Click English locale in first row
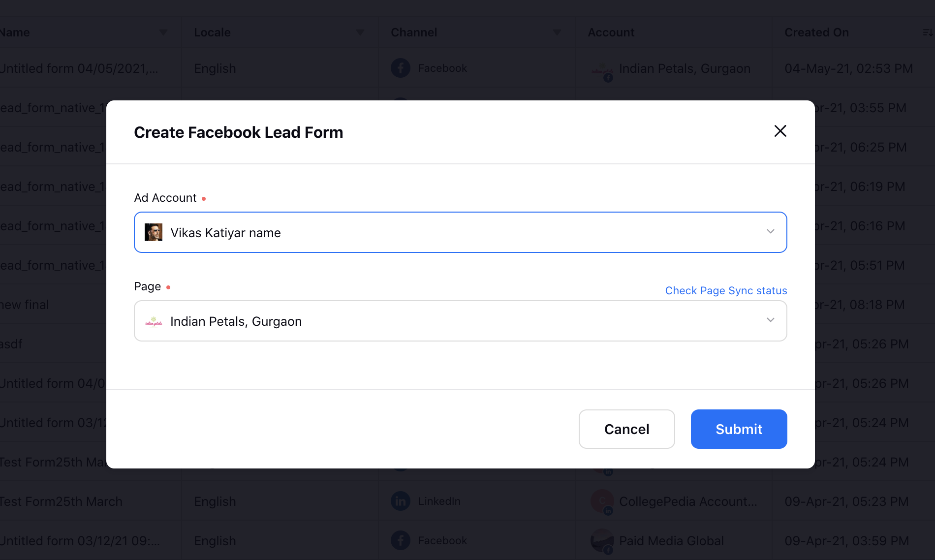935x560 pixels. (x=215, y=68)
